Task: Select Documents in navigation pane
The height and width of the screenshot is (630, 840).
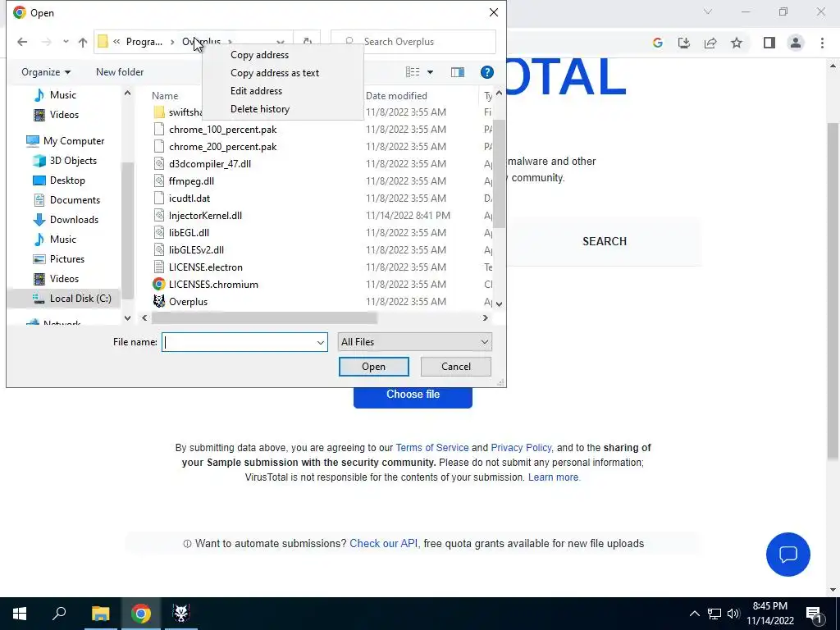Action: click(75, 200)
